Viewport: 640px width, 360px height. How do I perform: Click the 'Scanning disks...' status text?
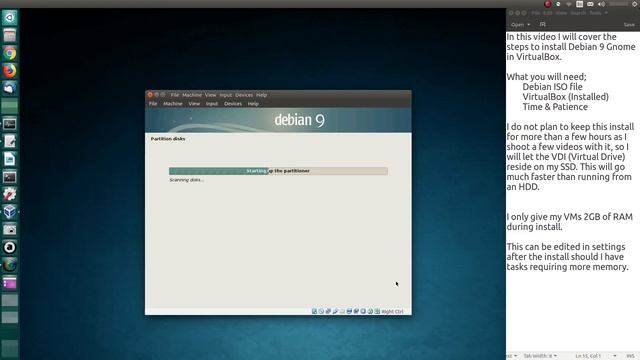click(x=187, y=180)
